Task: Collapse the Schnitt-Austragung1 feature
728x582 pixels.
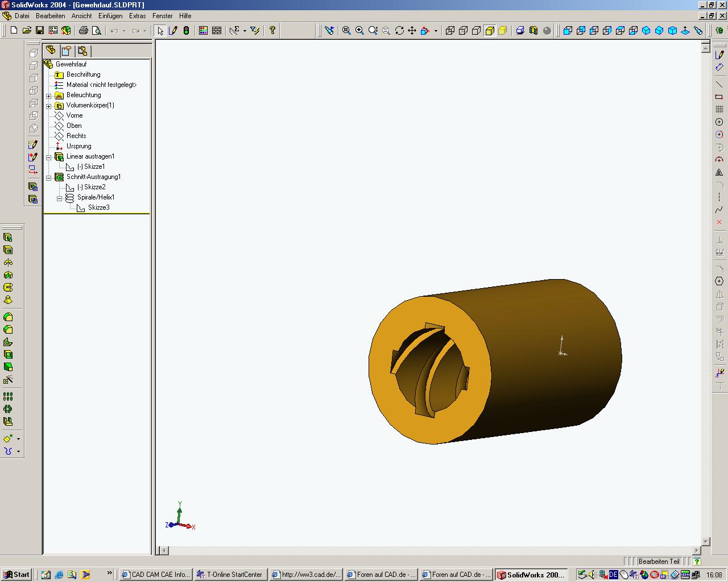Action: click(x=49, y=177)
